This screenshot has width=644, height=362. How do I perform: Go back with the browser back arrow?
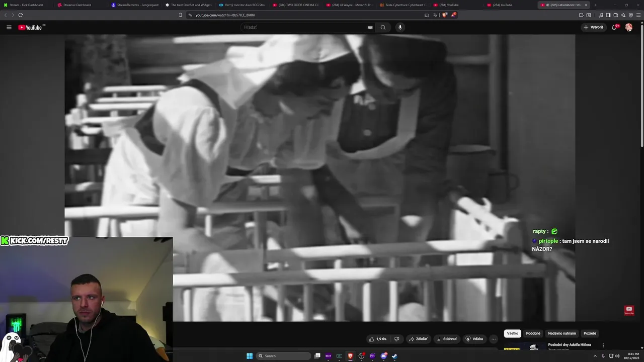coord(6,15)
